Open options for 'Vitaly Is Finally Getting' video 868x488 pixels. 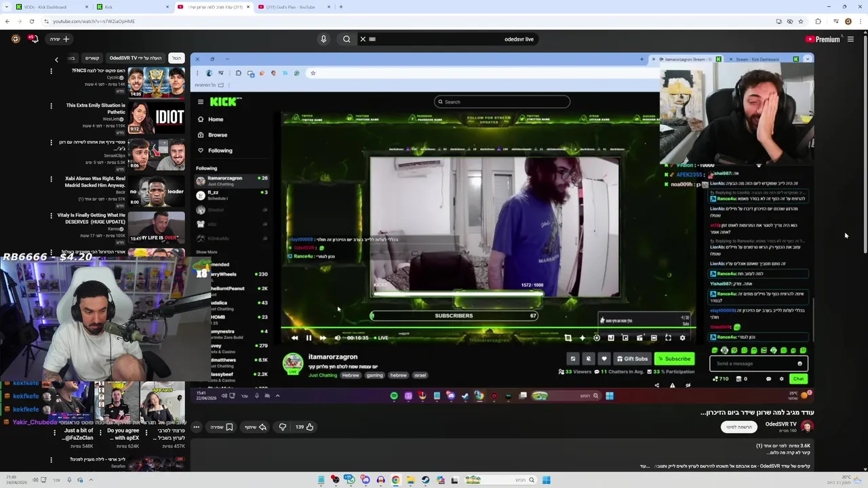pos(51,216)
